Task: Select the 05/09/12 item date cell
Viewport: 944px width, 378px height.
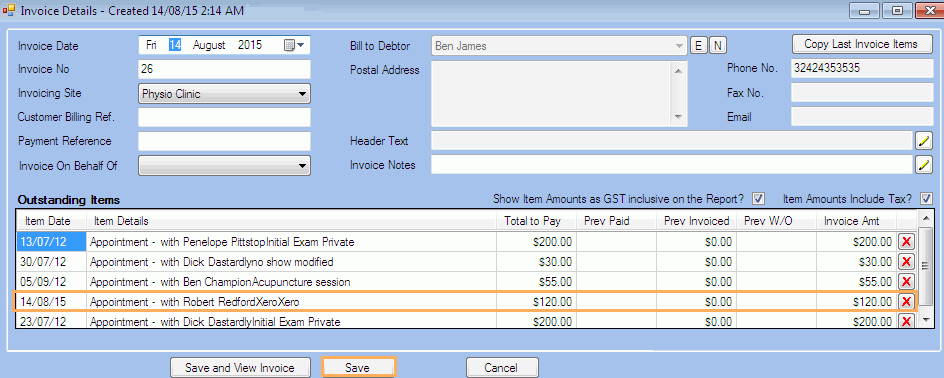Action: click(52, 282)
